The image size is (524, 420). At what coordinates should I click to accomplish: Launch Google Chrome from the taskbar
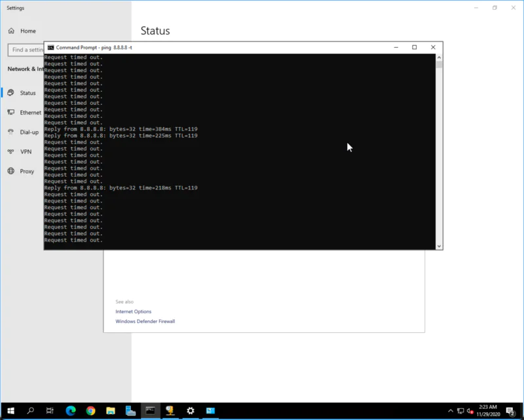(x=90, y=411)
